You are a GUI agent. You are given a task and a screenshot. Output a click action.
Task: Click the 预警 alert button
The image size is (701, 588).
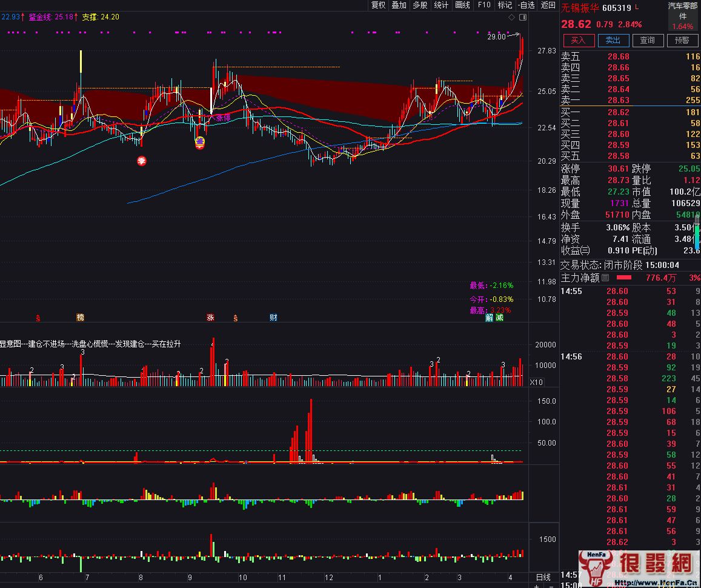point(682,40)
